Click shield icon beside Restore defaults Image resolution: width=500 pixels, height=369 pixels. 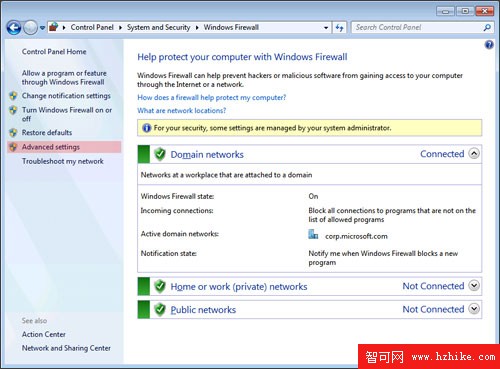[13, 133]
